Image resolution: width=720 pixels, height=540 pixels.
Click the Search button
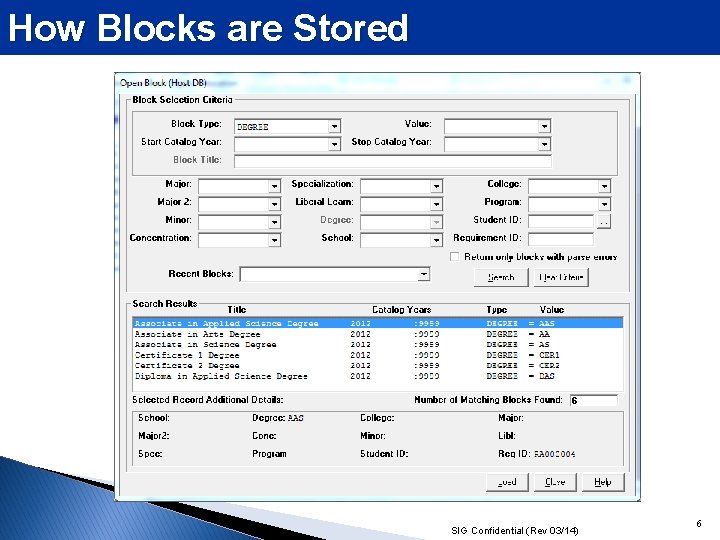coord(501,277)
